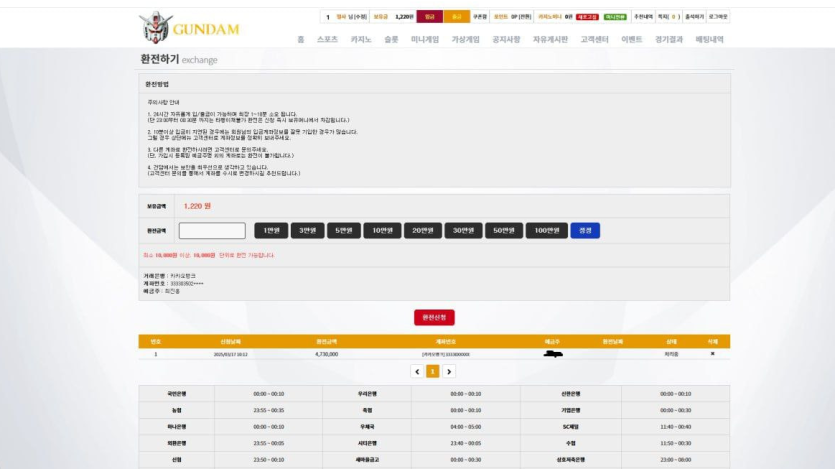835x469 pixels.
Task: Open the 미니게임 menu
Action: tap(425, 39)
